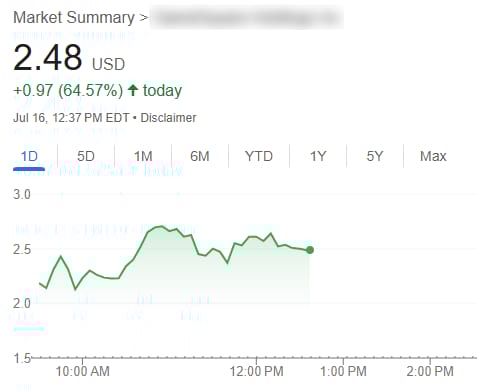Switch to 1Y chart range
This screenshot has width=477, height=390.
click(x=318, y=156)
